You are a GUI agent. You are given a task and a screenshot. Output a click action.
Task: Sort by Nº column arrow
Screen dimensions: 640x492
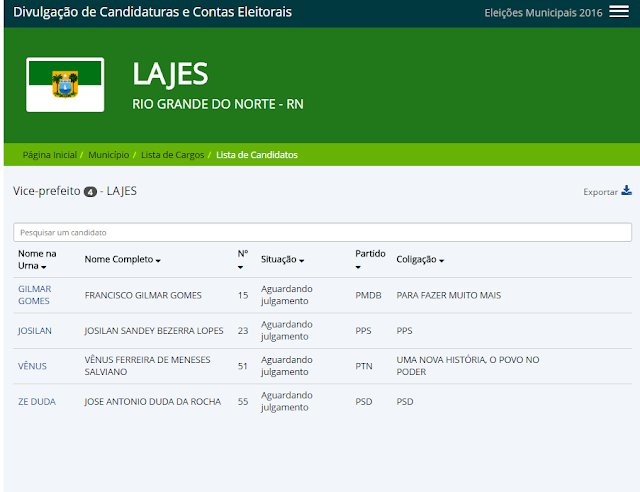240,267
